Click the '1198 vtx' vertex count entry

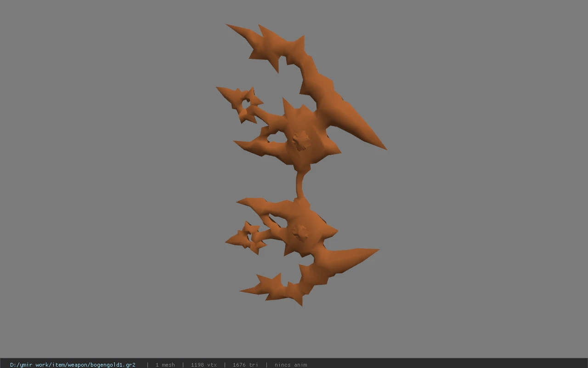pyautogui.click(x=204, y=365)
